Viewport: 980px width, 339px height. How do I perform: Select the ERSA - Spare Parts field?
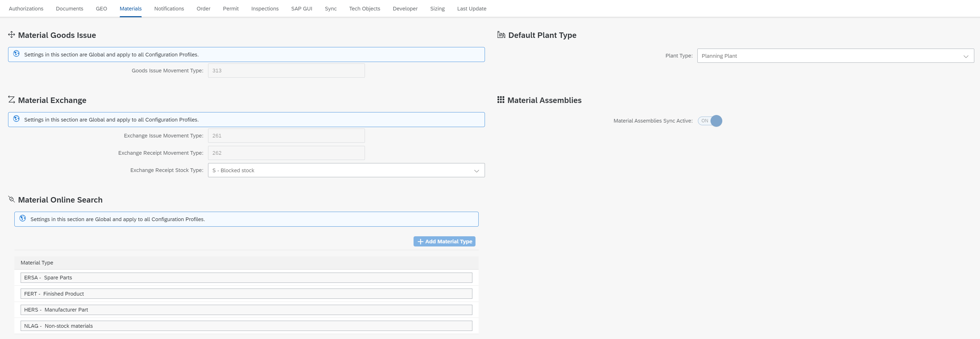(246, 277)
